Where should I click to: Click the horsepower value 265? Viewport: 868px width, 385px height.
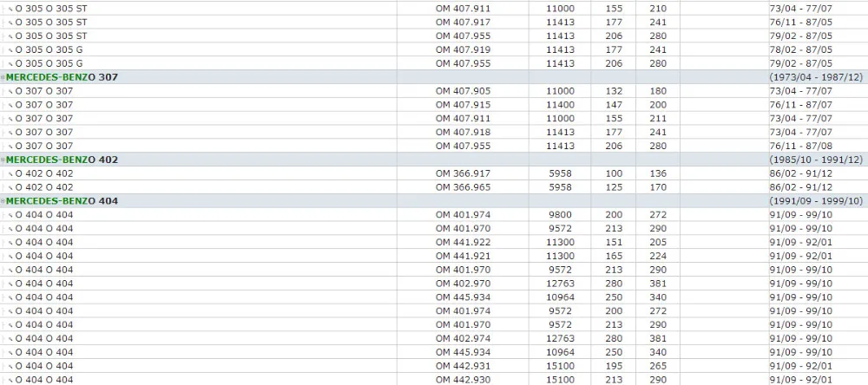tap(658, 366)
